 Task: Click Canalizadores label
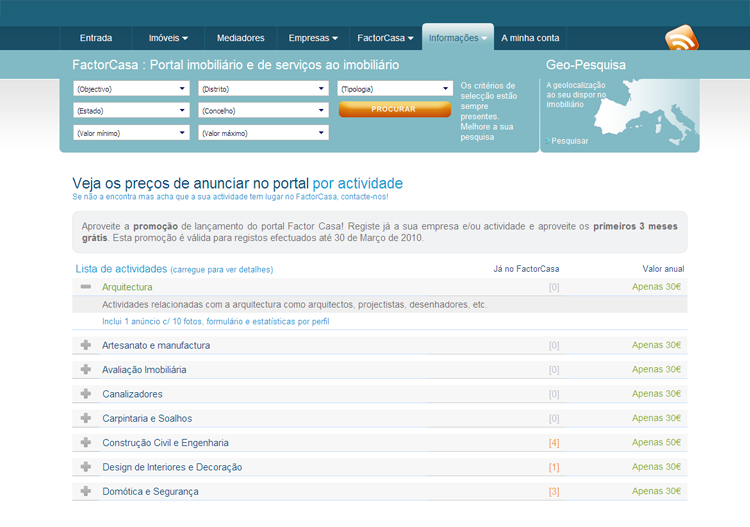[x=132, y=394]
